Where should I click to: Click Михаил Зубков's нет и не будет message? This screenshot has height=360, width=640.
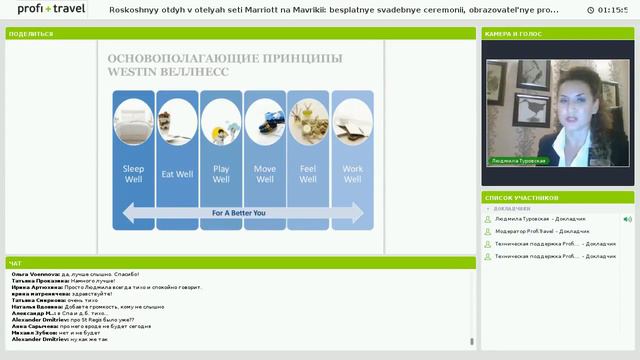coord(56,333)
